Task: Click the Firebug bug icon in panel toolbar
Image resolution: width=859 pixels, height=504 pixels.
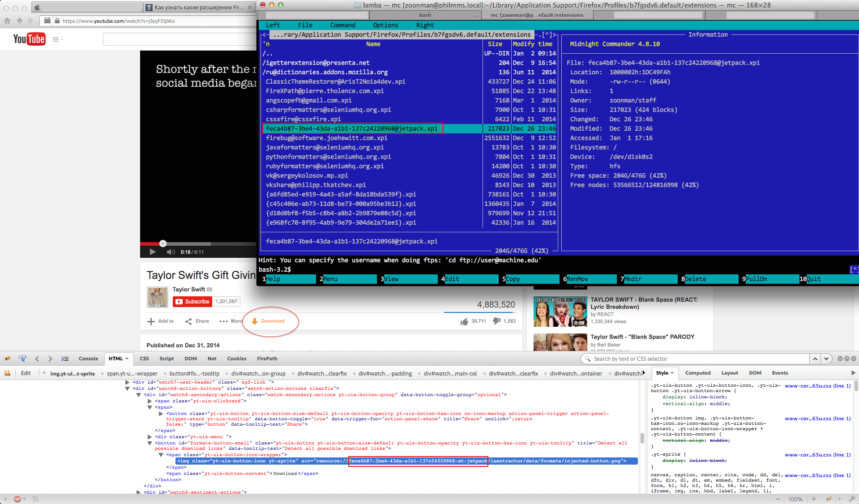Action: [x=8, y=359]
